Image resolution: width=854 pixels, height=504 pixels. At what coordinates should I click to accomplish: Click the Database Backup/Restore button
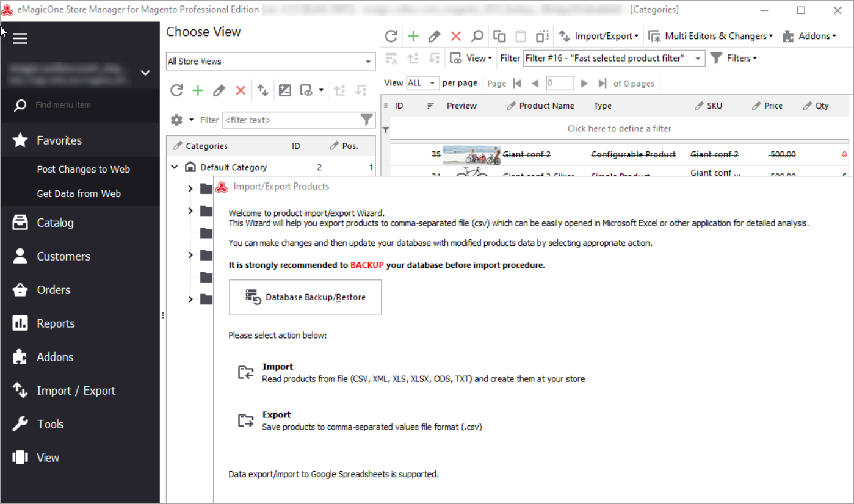coord(305,297)
